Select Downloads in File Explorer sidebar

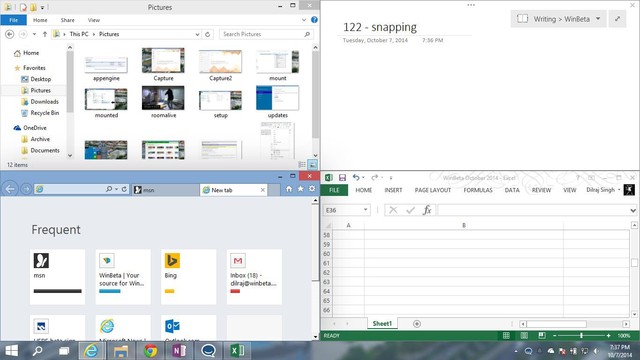point(44,102)
